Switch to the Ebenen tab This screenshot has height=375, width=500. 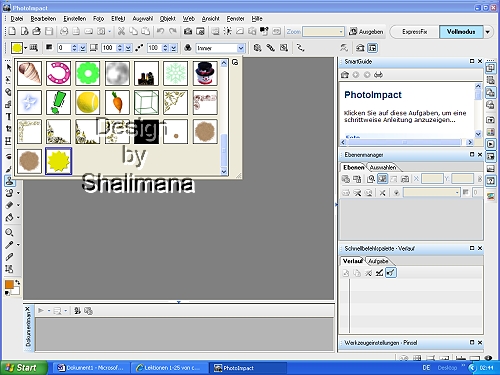coord(353,167)
